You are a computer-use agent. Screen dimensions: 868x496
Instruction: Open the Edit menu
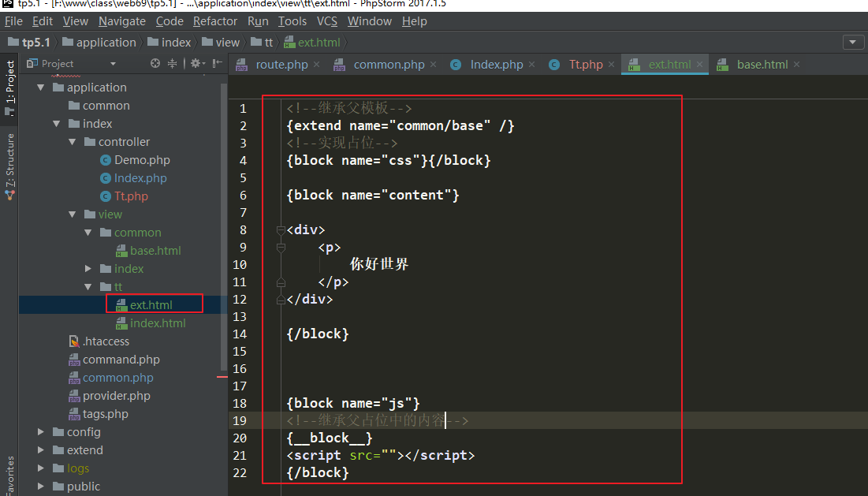tap(42, 21)
